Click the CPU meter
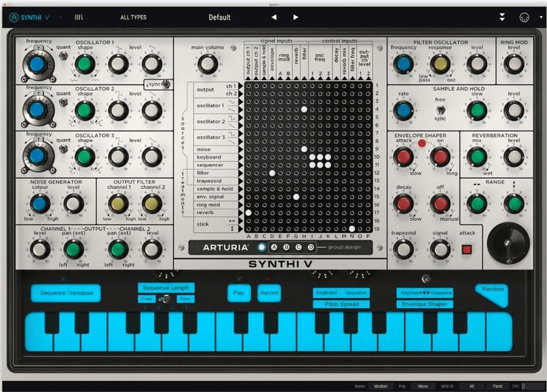This screenshot has height=392, width=547. (x=527, y=386)
